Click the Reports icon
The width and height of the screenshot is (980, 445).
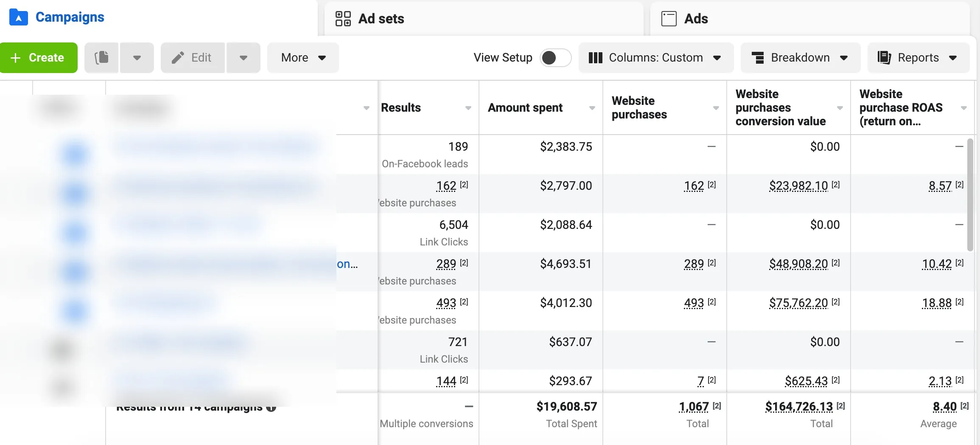tap(884, 58)
